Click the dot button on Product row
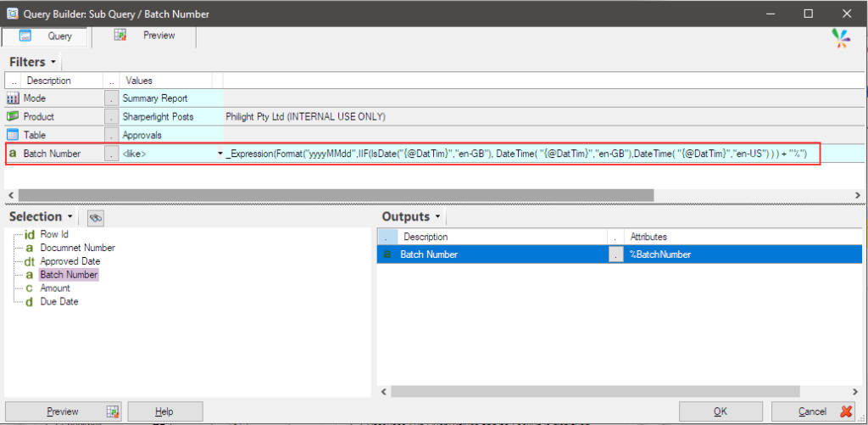 click(x=111, y=117)
